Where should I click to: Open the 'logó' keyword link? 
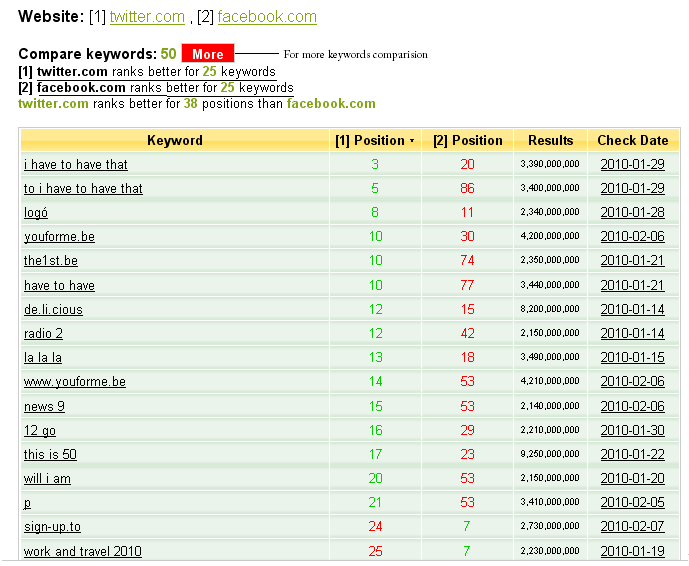[36, 213]
